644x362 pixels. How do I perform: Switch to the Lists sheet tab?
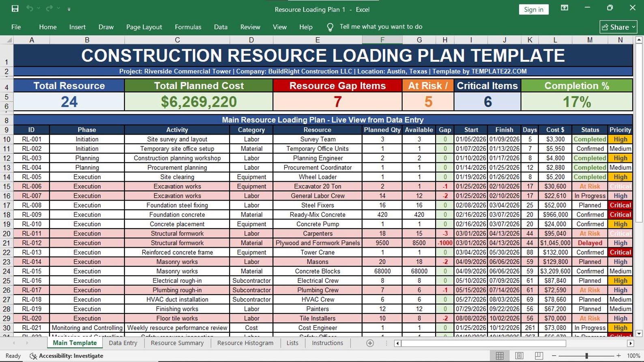pyautogui.click(x=292, y=343)
